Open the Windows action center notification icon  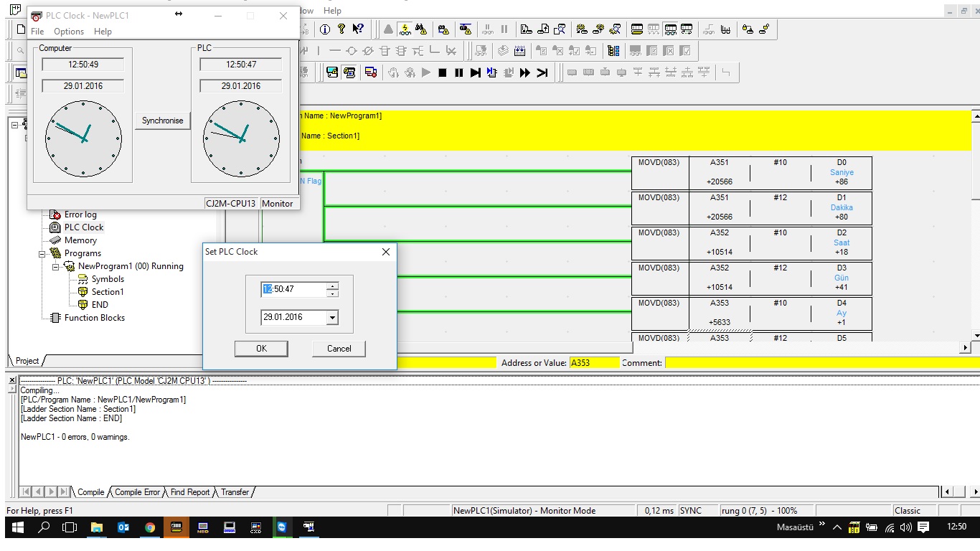point(923,527)
